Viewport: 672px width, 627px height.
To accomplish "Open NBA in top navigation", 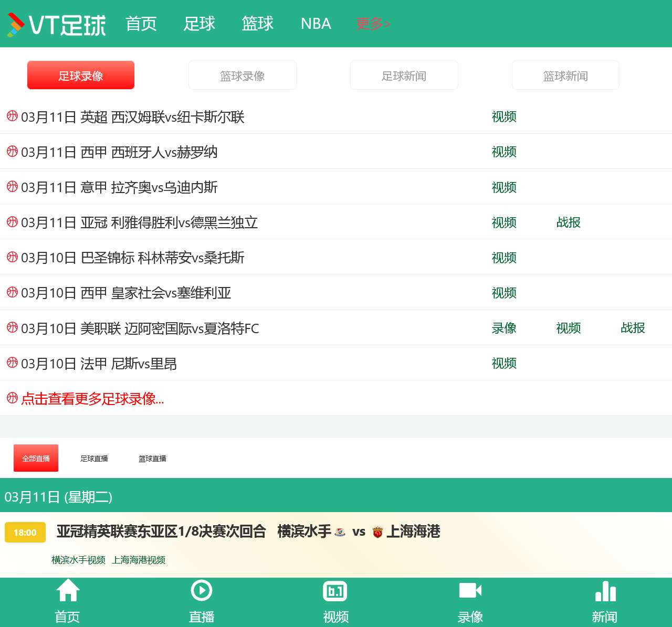I will coord(316,24).
